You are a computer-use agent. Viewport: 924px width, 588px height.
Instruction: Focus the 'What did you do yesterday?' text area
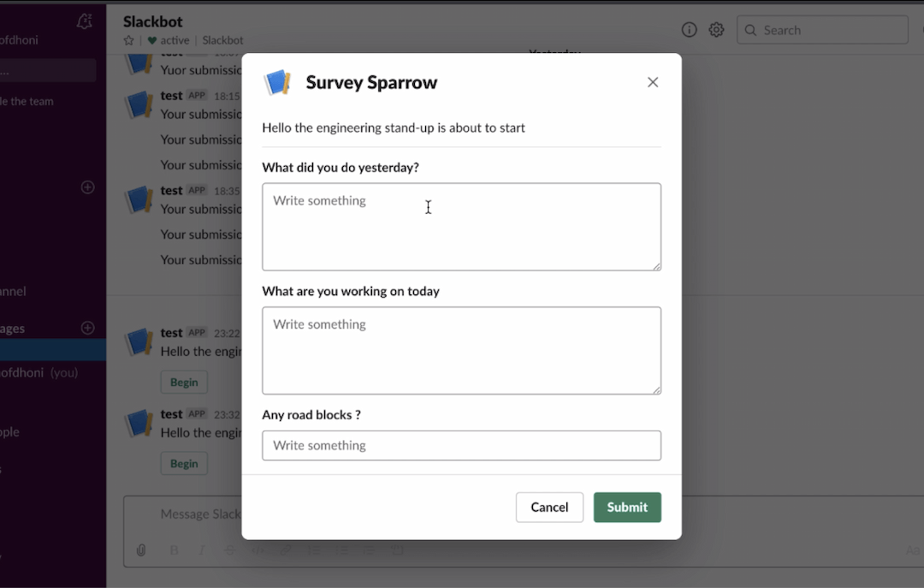click(x=461, y=227)
